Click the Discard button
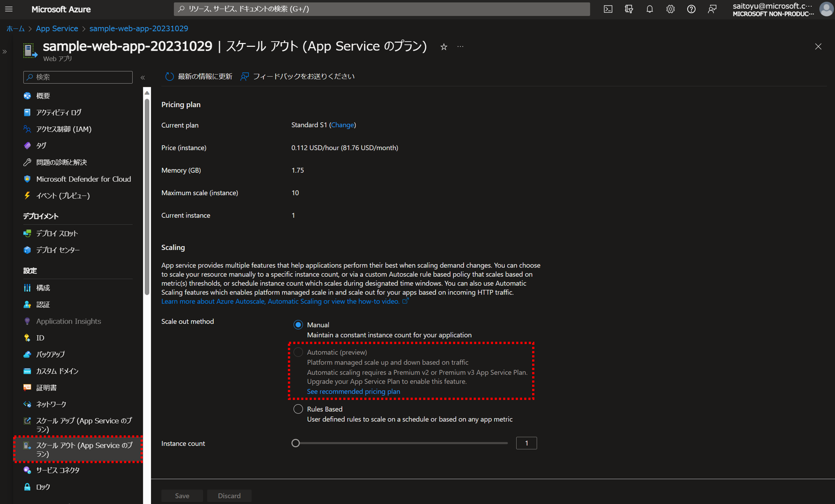Viewport: 835px width, 504px height. 229,496
